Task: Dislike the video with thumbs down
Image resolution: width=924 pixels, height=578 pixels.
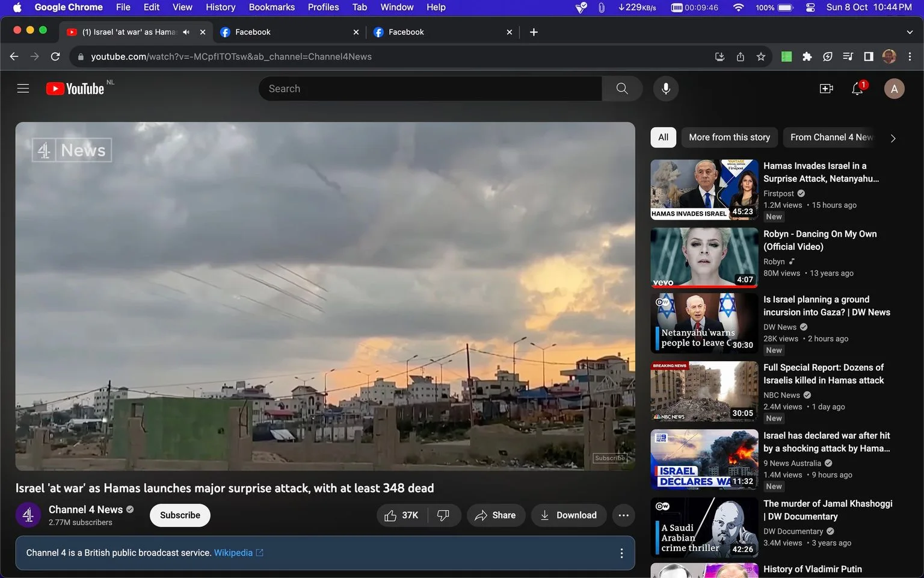Action: pos(444,515)
